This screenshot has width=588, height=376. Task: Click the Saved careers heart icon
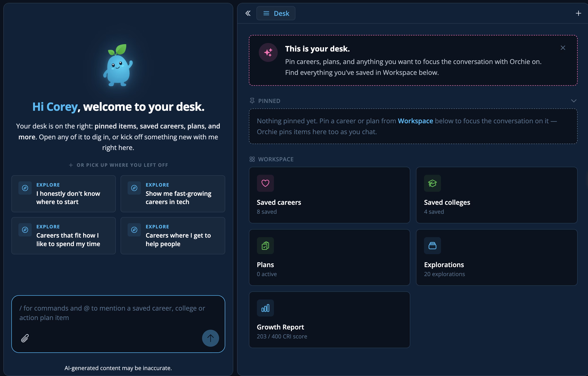[265, 183]
